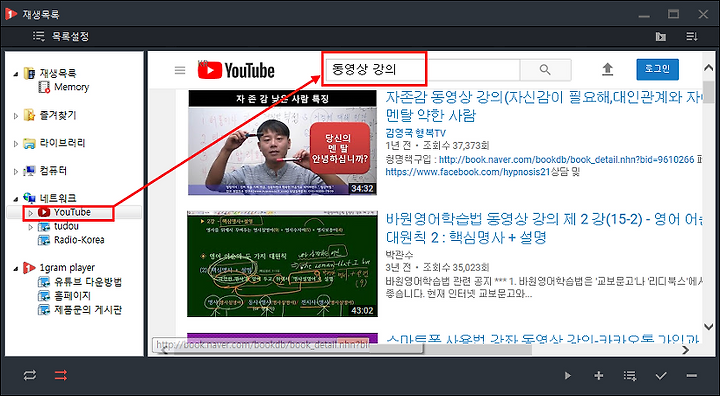Expand the 컴퓨터 computer node

click(x=16, y=171)
